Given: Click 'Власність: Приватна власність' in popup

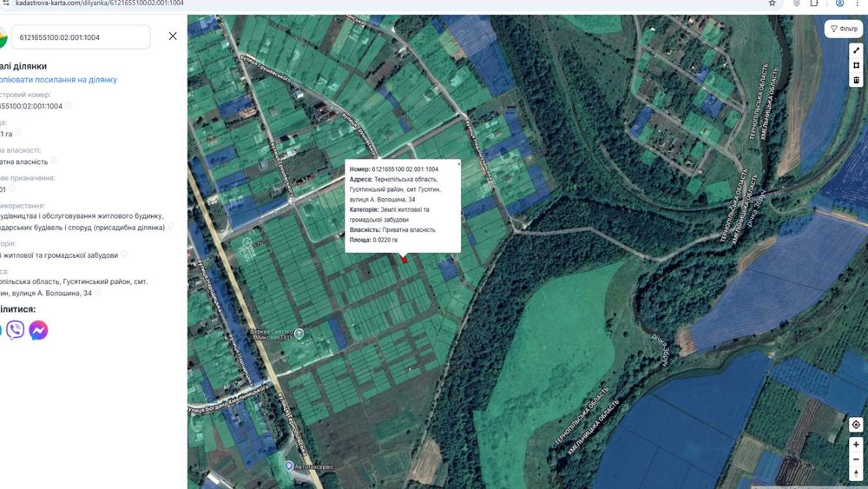Looking at the screenshot, I should point(392,230).
